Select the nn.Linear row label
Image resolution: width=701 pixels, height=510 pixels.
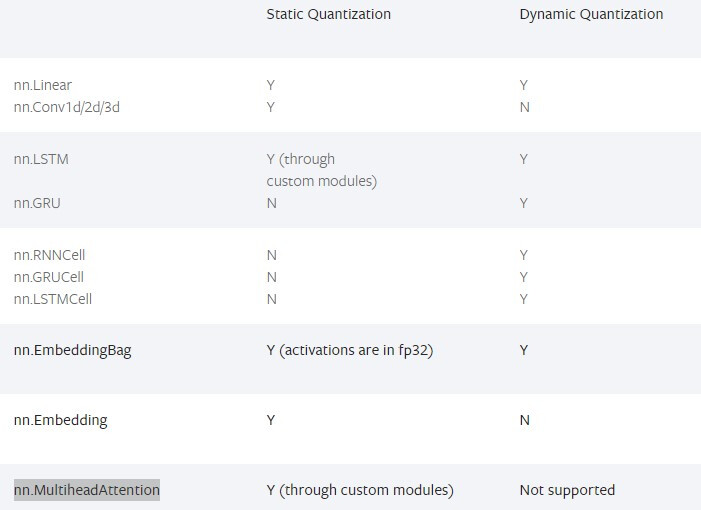pos(43,85)
